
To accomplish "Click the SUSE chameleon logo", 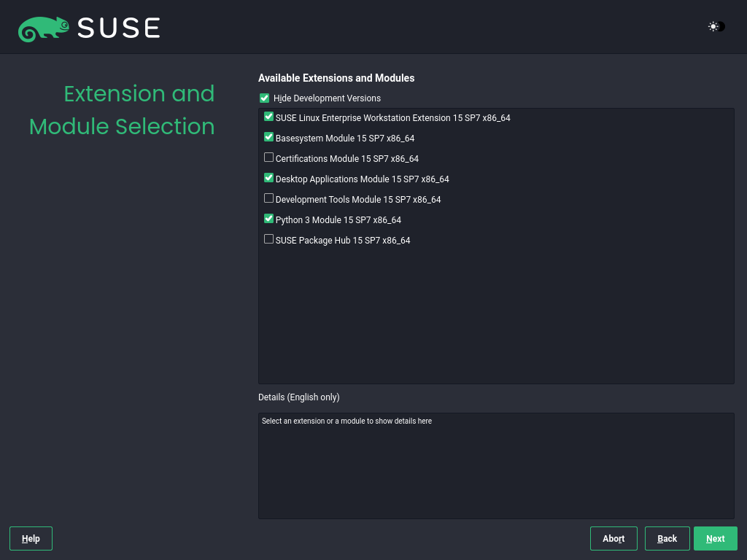I will pos(44,27).
